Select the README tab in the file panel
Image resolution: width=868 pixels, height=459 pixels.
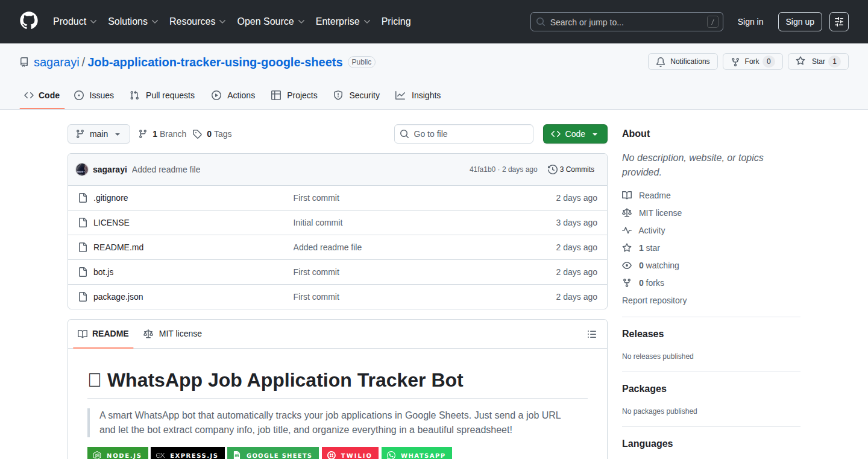pos(103,334)
